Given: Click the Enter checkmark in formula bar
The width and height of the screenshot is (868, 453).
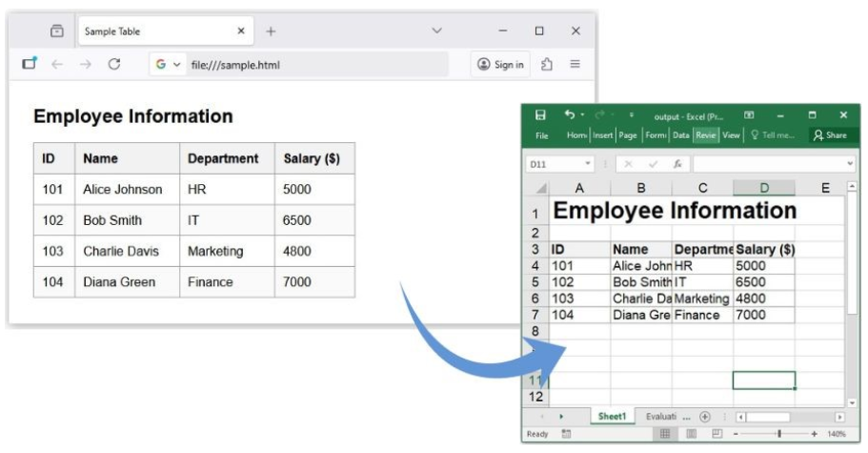Looking at the screenshot, I should [654, 164].
